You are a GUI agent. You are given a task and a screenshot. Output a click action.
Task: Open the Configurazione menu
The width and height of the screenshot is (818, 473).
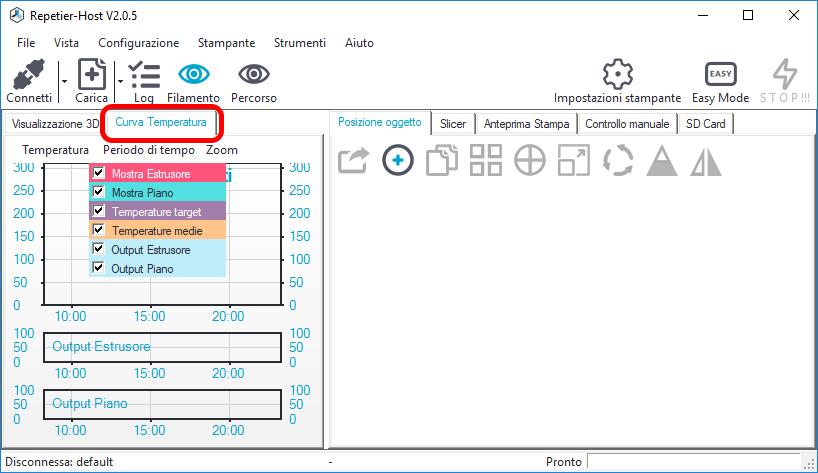tap(139, 43)
